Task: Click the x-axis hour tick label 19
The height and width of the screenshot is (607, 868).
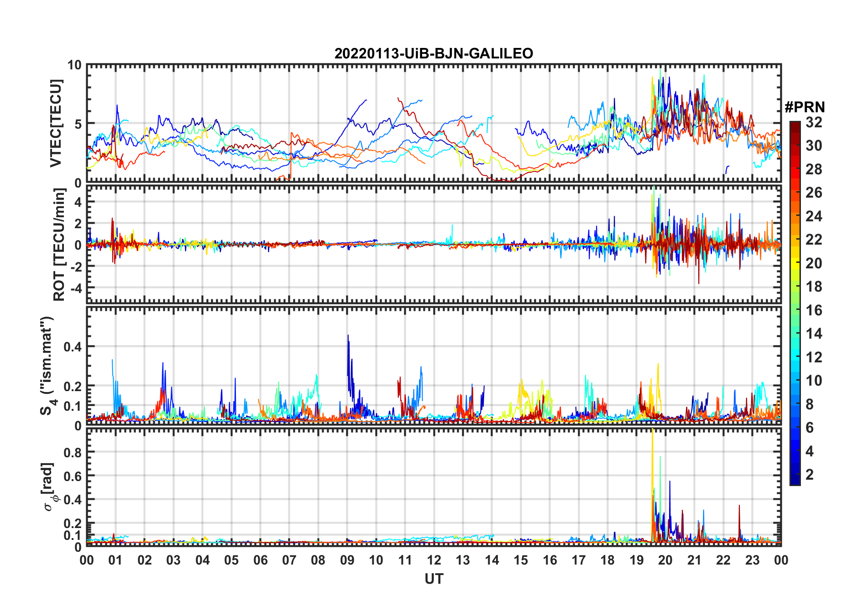Action: (x=637, y=560)
